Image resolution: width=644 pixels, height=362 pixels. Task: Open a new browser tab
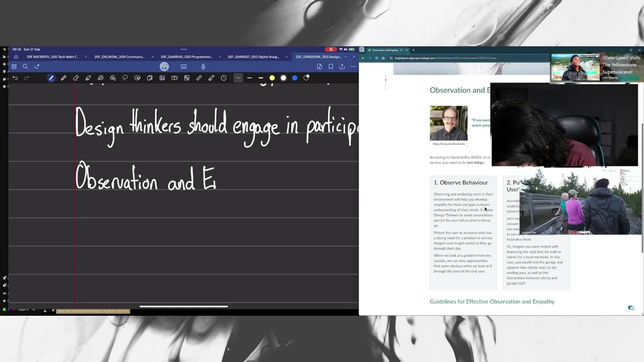tap(414, 50)
